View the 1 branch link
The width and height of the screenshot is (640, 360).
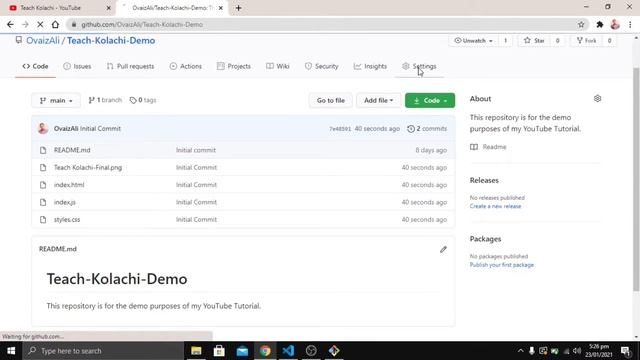105,100
